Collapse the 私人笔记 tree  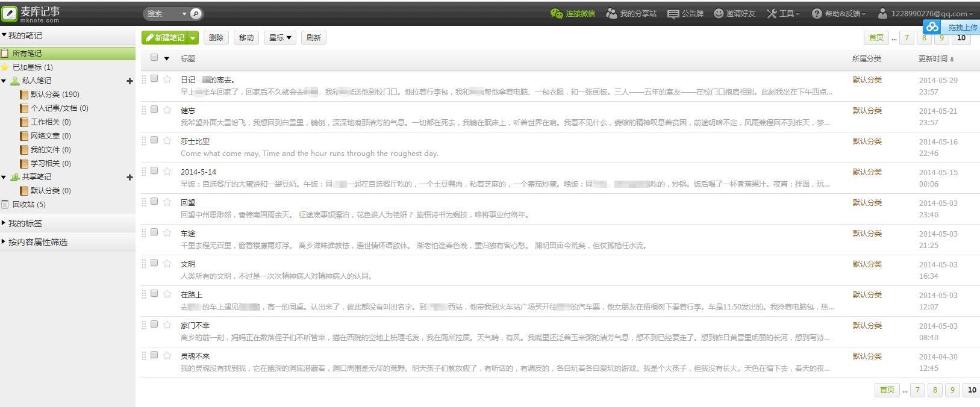click(x=4, y=81)
